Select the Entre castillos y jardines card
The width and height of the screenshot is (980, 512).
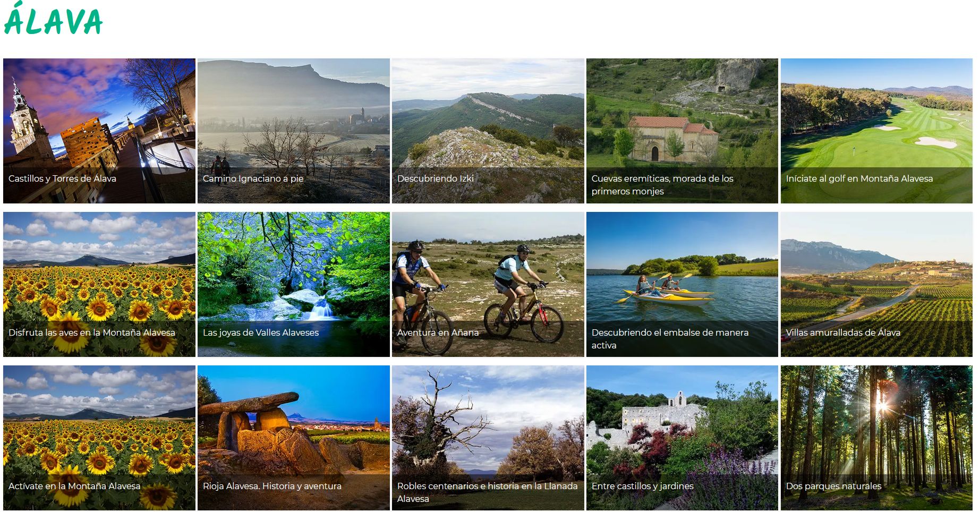point(683,438)
